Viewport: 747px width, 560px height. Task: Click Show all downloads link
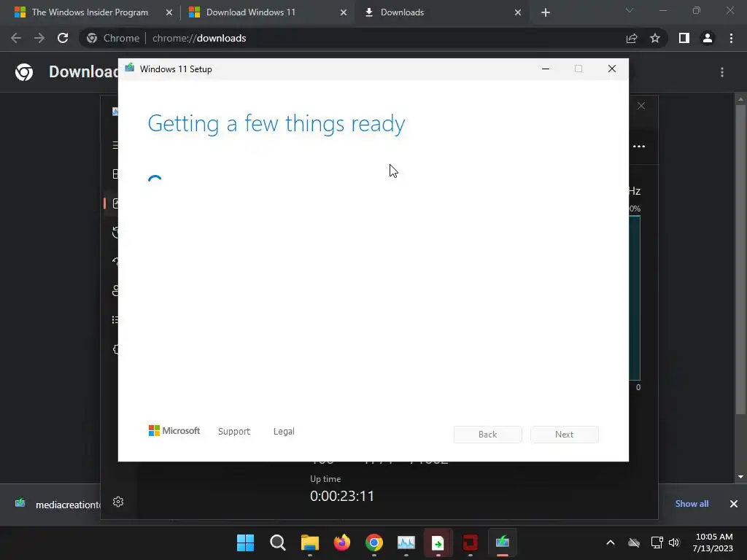point(692,504)
